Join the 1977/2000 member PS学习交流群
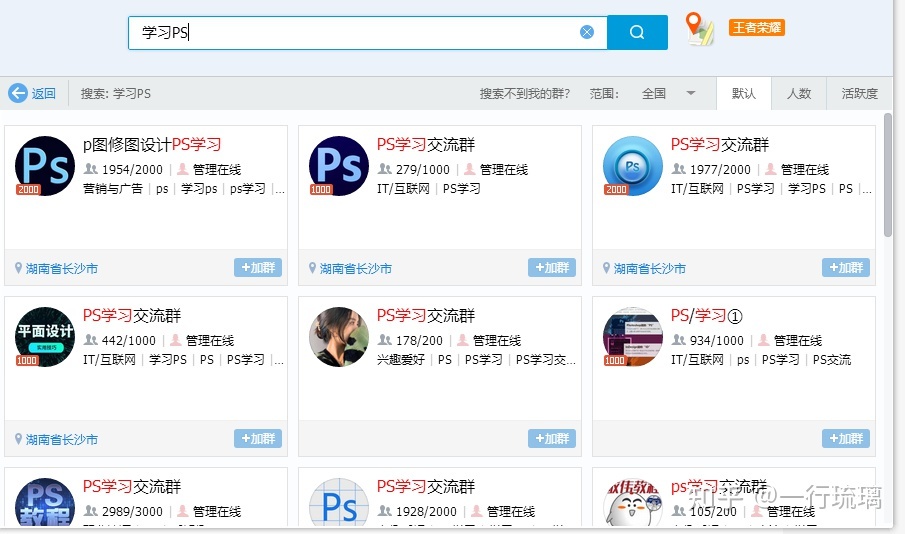The width and height of the screenshot is (905, 534). pyautogui.click(x=846, y=267)
